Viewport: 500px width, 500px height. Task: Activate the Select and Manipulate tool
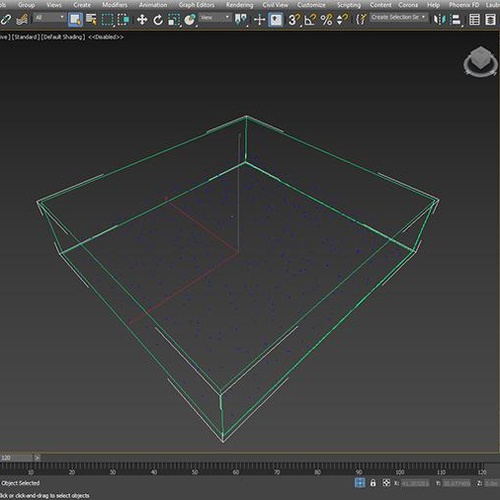pos(259,20)
